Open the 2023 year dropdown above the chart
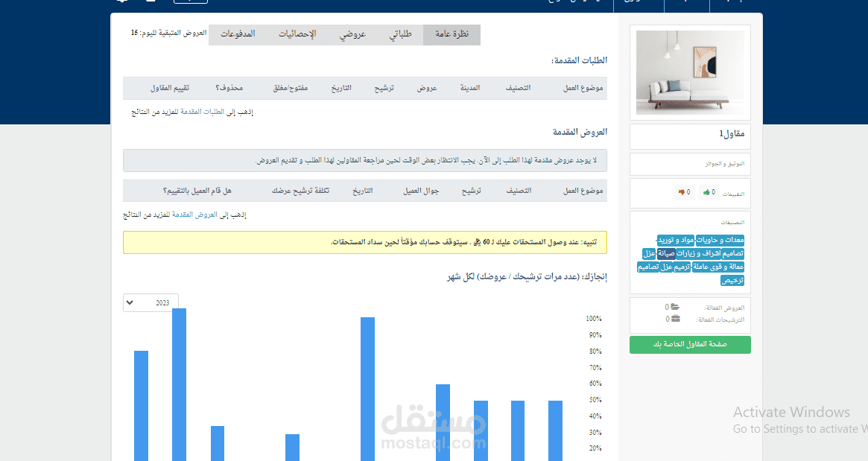The height and width of the screenshot is (461, 868). coord(151,302)
